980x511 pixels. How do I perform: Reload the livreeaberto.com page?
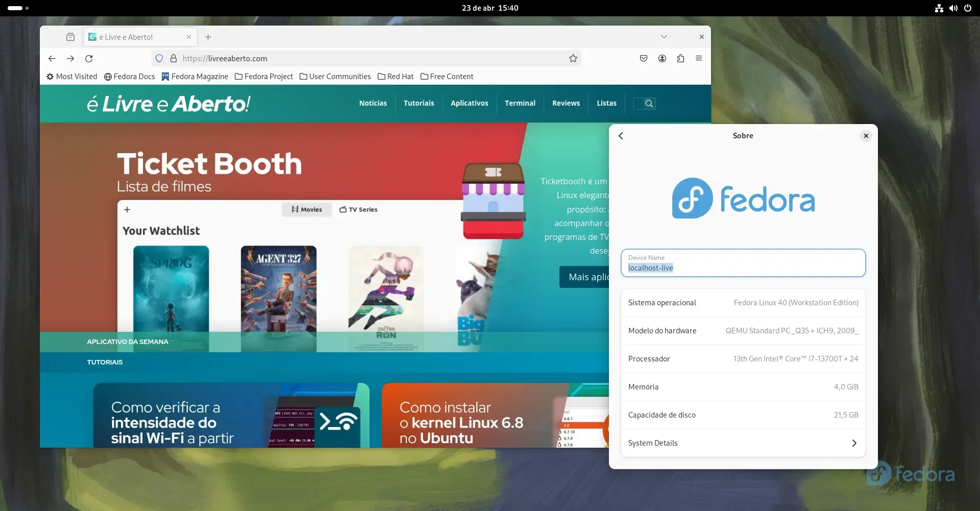[x=89, y=58]
